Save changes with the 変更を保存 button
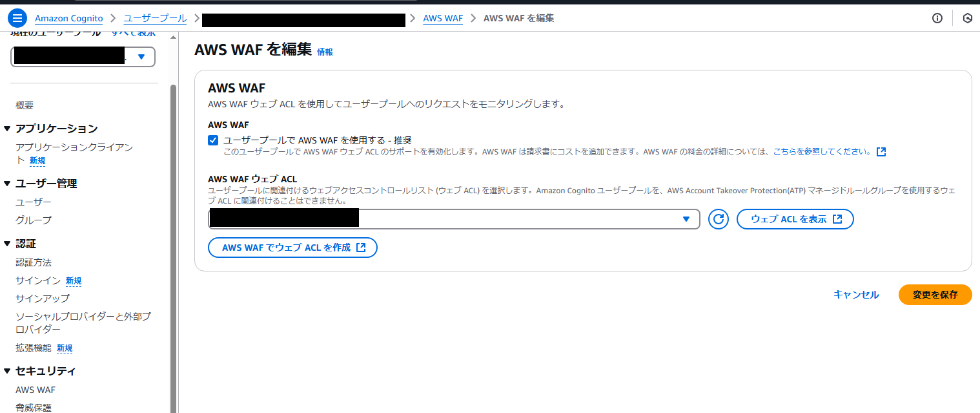Viewport: 980px width, 413px height. [x=935, y=294]
